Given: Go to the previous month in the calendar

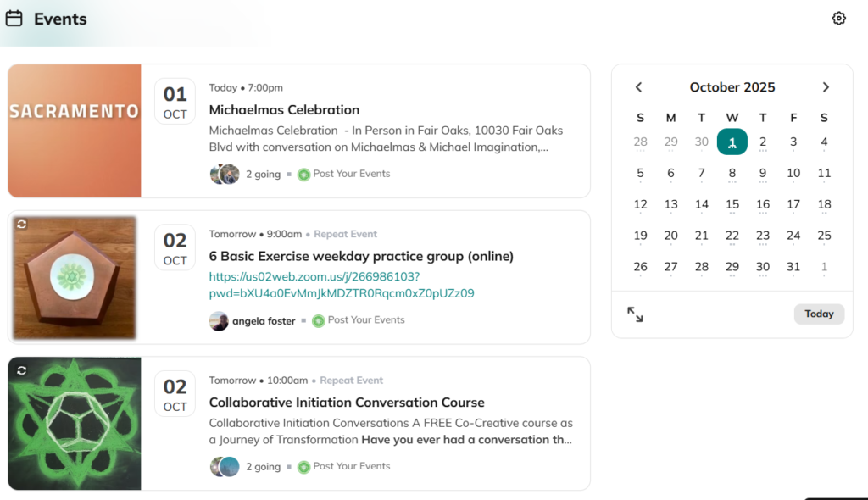Looking at the screenshot, I should [639, 87].
